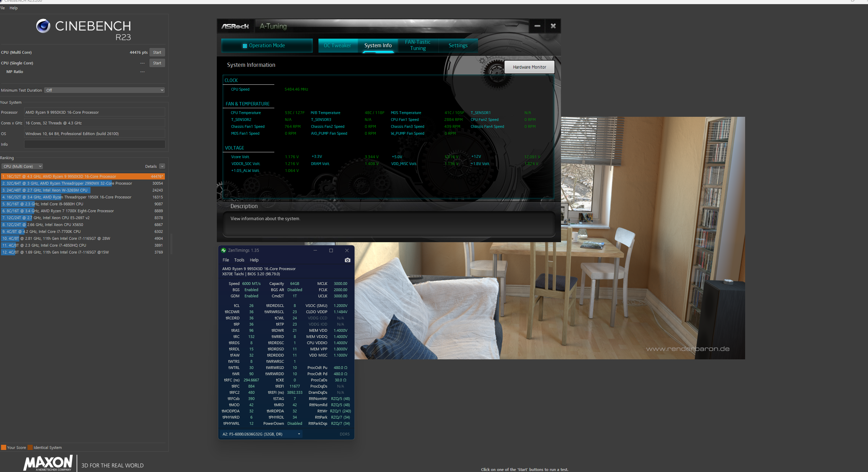This screenshot has width=868, height=472.
Task: Click the ASRock logo in A-Tuning
Action: tap(235, 26)
